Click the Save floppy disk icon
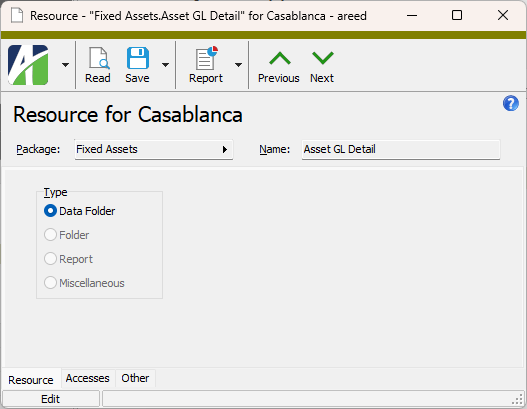The image size is (527, 409). click(138, 58)
